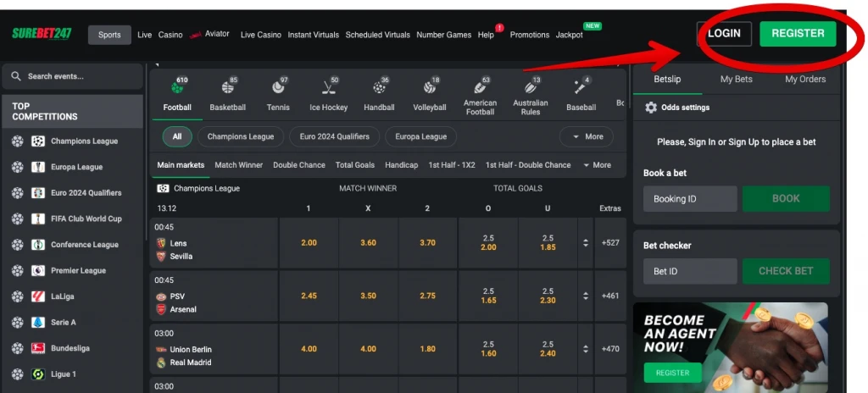This screenshot has width=868, height=393.
Task: Click the Booking ID input field
Action: click(x=689, y=199)
